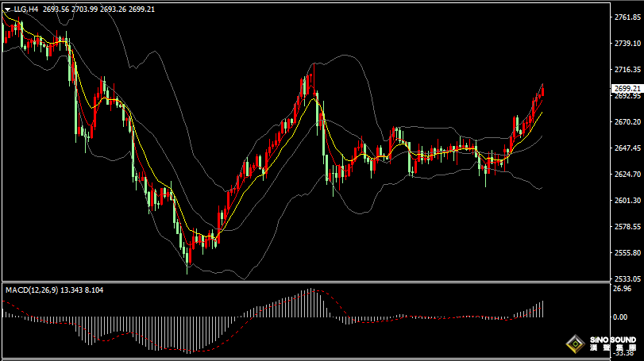The image size is (644, 361).
Task: Click the 2624.70 price scale label
Action: pos(627,175)
